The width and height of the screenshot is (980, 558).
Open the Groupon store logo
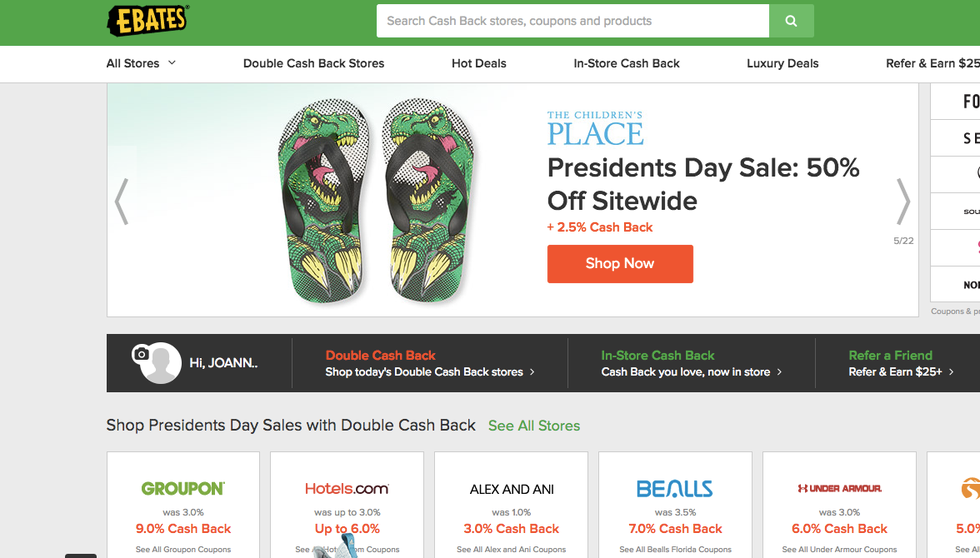[x=183, y=489]
